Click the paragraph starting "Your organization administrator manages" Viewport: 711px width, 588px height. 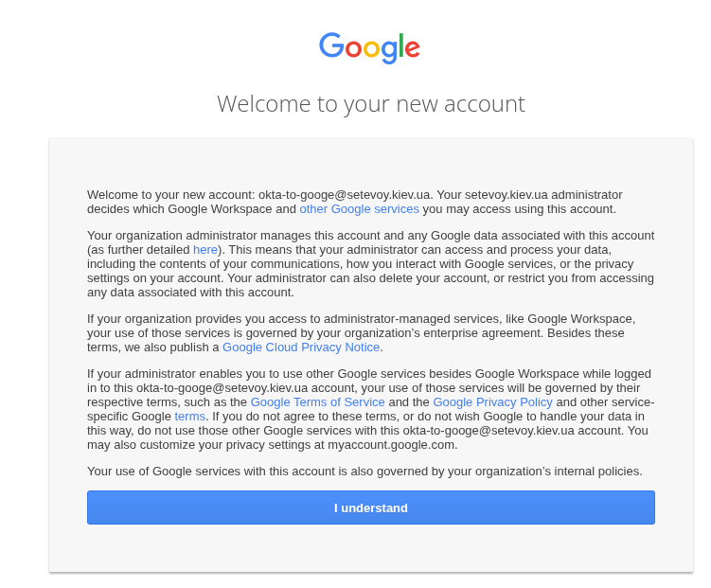coord(370,264)
